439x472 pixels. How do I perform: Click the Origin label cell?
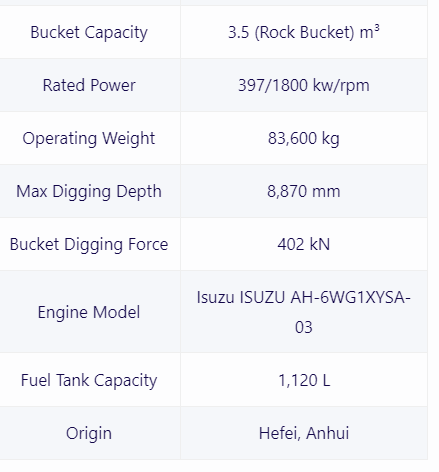click(90, 433)
